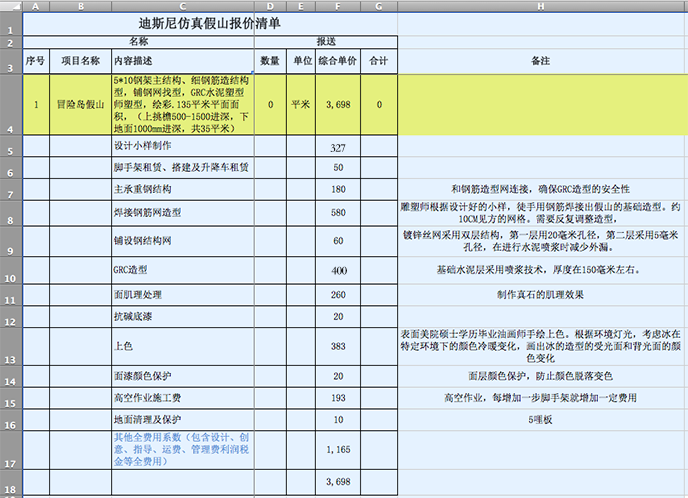
Task: Select the 平米 unit cell
Action: pos(299,104)
